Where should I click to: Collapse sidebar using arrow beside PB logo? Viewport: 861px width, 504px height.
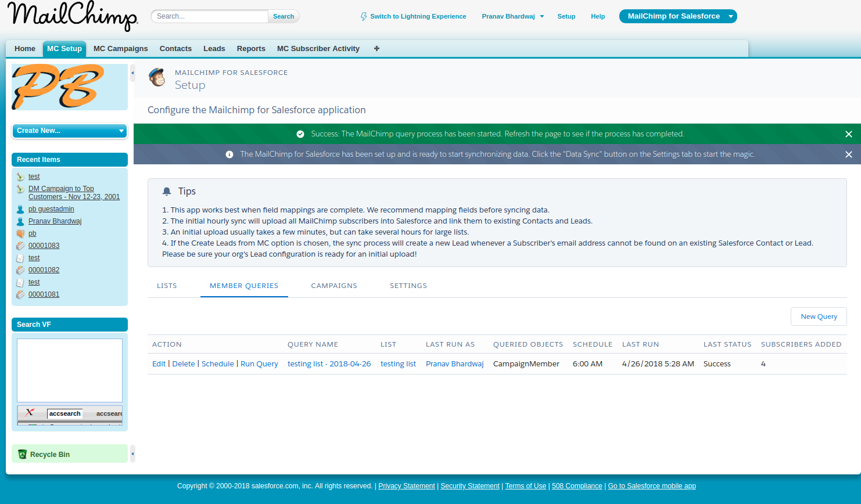[132, 73]
